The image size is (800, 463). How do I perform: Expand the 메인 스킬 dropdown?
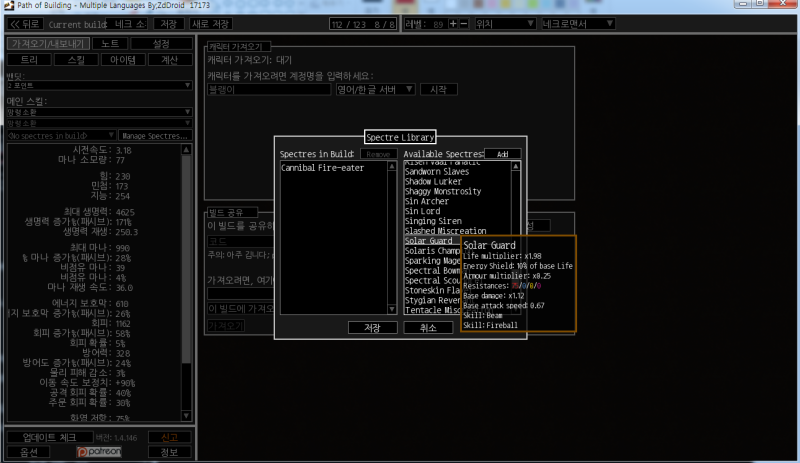(99, 112)
